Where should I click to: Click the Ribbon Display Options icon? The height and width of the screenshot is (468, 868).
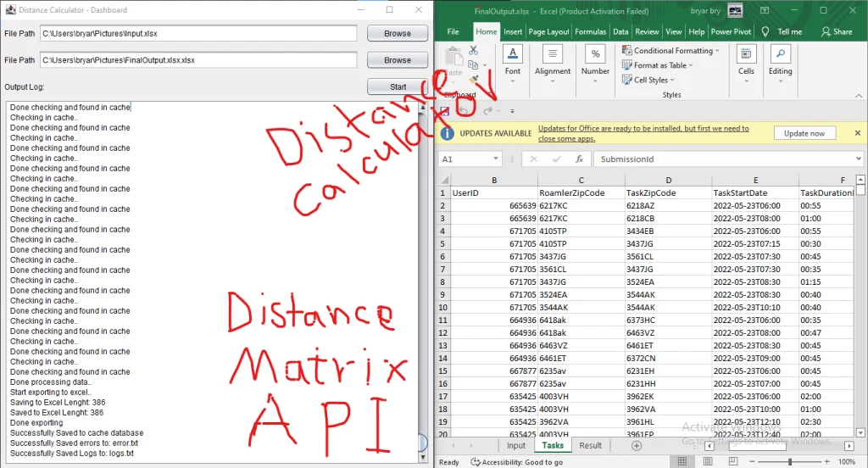[765, 10]
